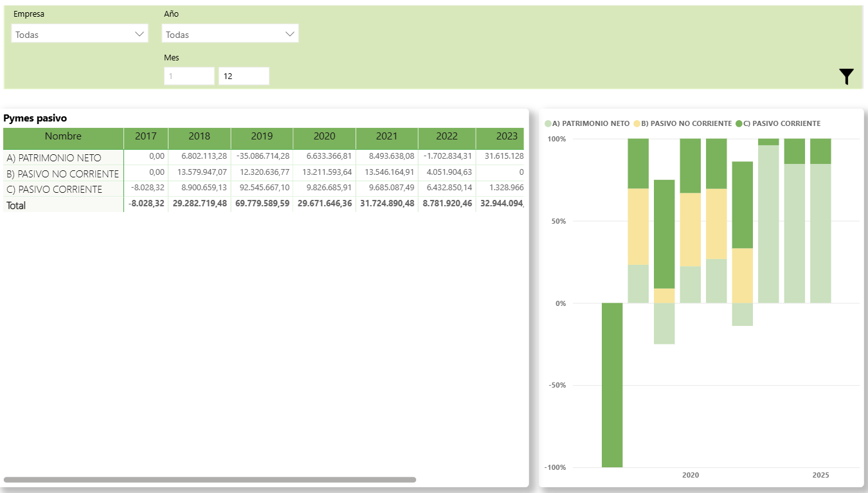
Task: Click the tall dark green -100% bar
Action: [x=612, y=384]
